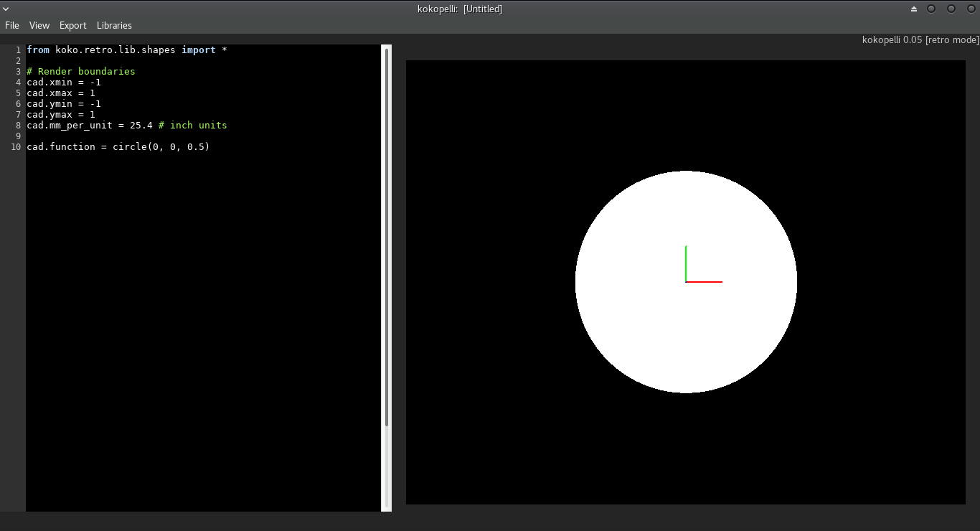Close the kokopelli window
Viewport: 980px width, 531px height.
pyautogui.click(x=971, y=9)
